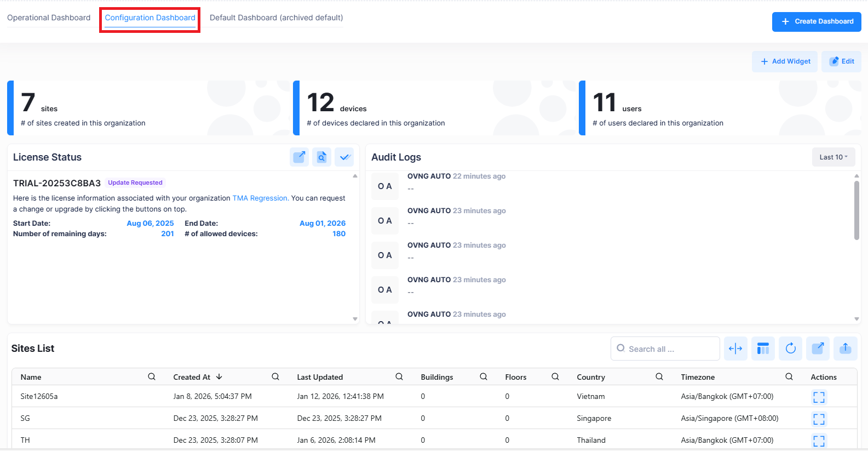Open search filter for the Name column
The width and height of the screenshot is (868, 451).
(x=152, y=377)
